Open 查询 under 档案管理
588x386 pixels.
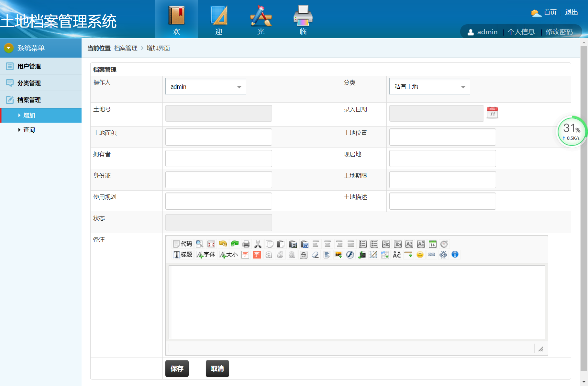coord(29,130)
